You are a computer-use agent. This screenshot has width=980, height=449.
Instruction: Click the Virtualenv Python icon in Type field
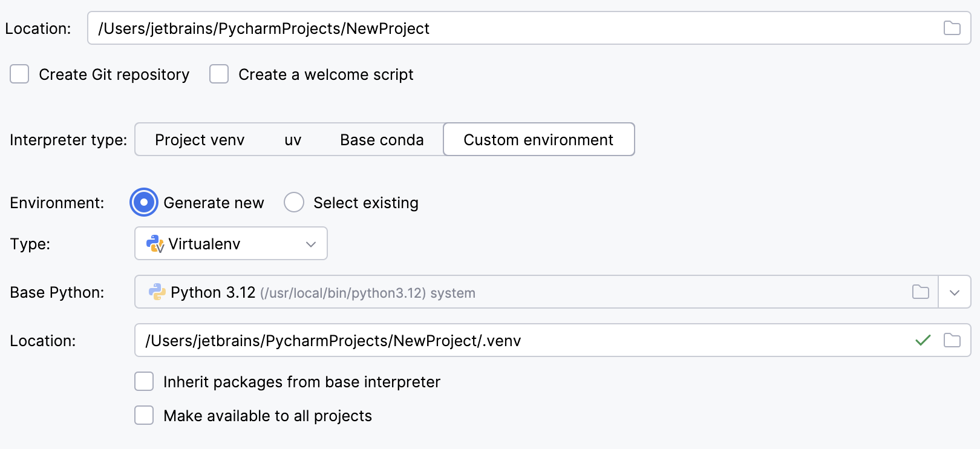(155, 243)
